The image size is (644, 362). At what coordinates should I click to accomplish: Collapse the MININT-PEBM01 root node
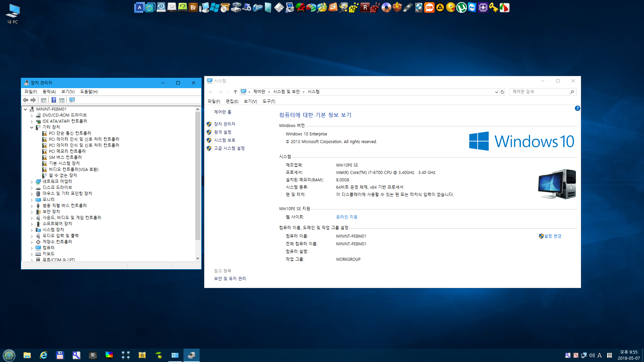click(25, 109)
